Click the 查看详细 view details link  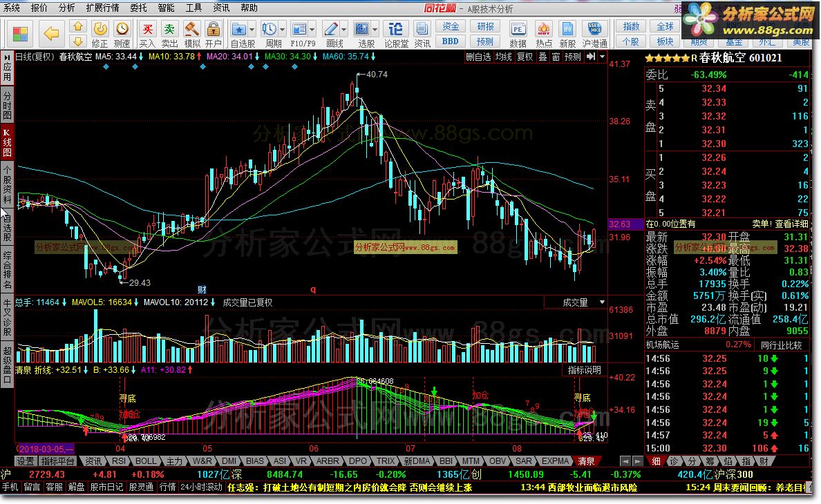tap(791, 224)
